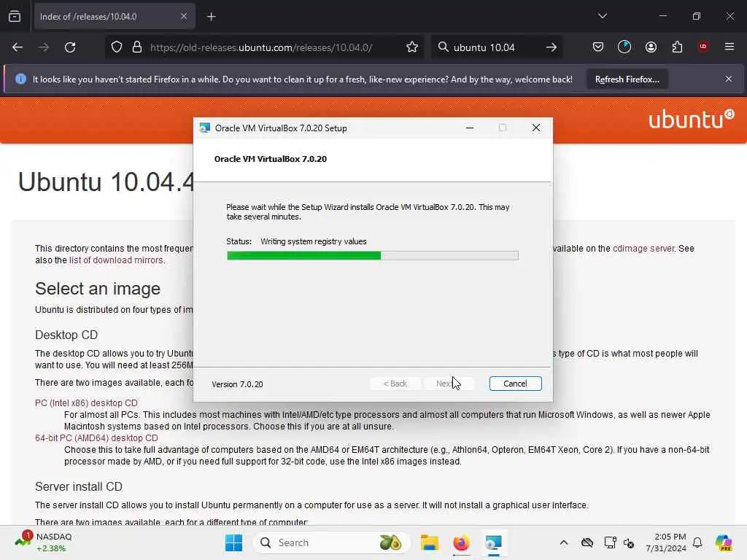Reload the page in Firefox
747x560 pixels.
pos(70,47)
